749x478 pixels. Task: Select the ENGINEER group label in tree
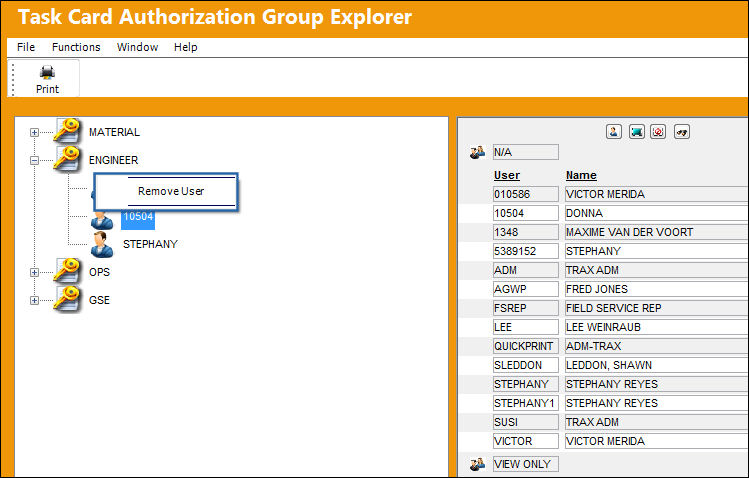point(113,160)
